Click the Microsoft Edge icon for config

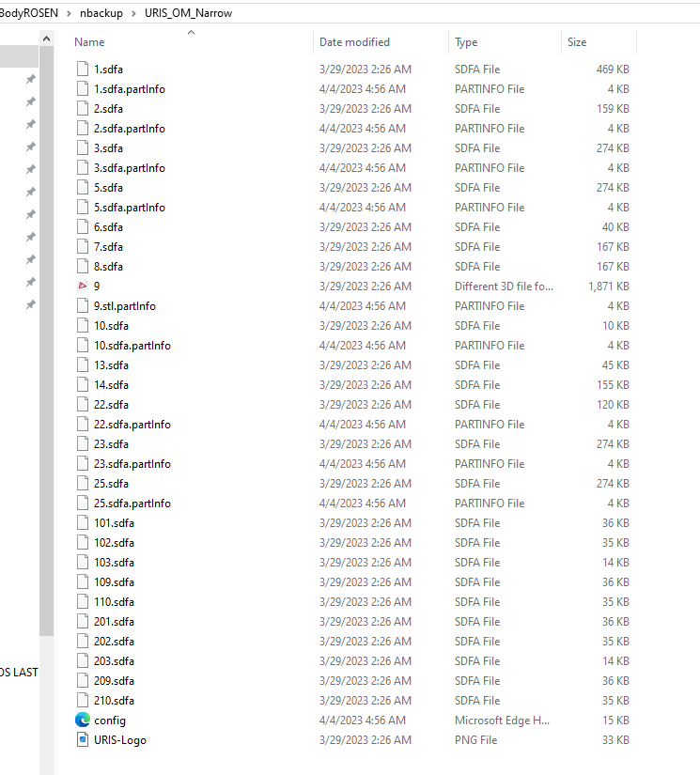click(x=83, y=721)
